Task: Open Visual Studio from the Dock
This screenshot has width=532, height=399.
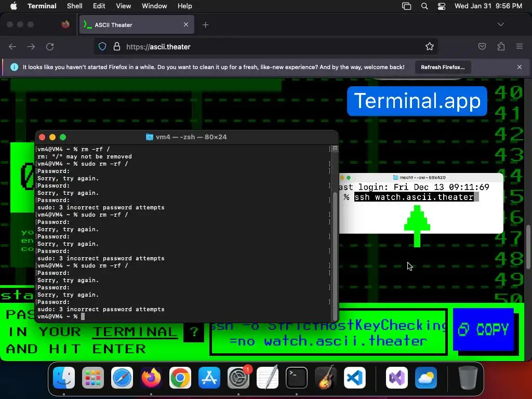Action: [397, 378]
